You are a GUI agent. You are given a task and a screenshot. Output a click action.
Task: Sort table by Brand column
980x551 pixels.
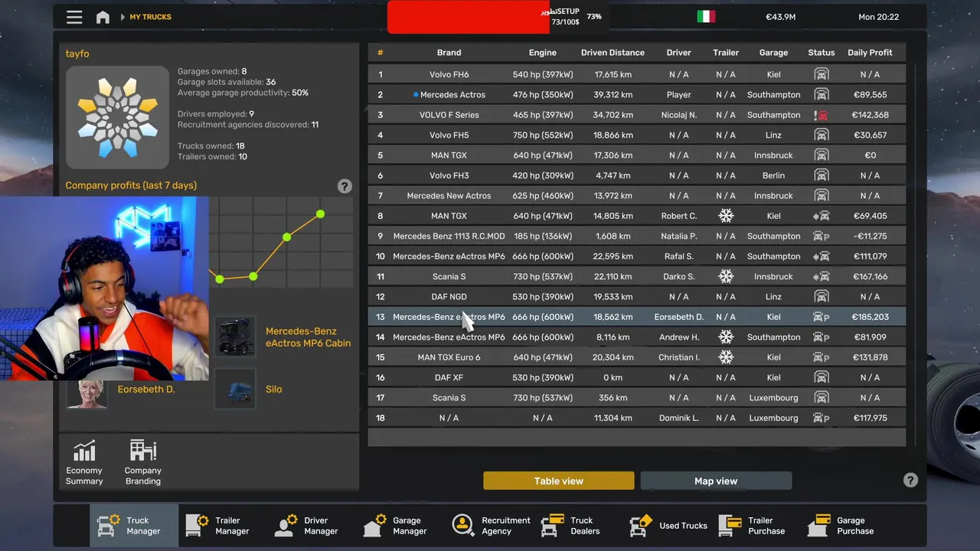pos(449,53)
